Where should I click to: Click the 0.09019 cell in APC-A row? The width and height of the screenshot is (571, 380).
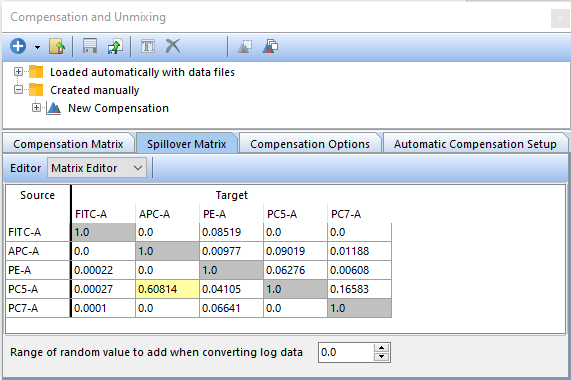295,251
